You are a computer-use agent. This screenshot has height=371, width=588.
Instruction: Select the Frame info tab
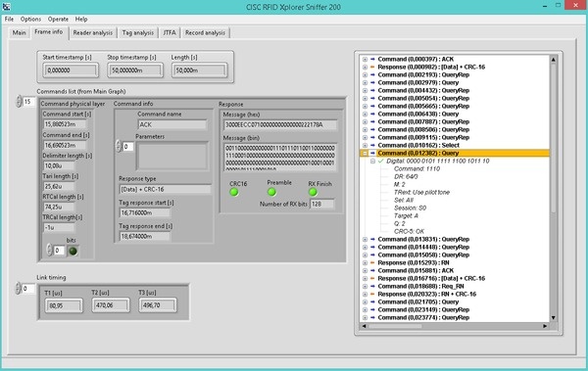tap(49, 32)
